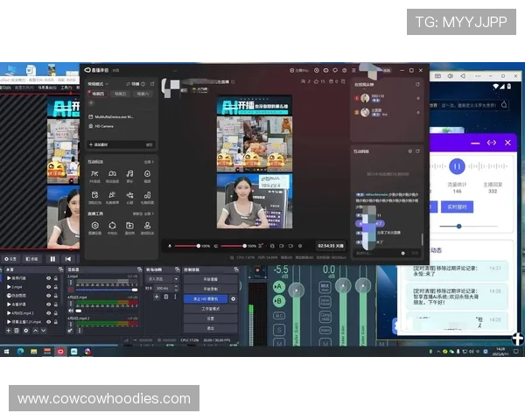This screenshot has height=420, width=525.
Task: Click the HD Camera source icon
Action: [91, 126]
